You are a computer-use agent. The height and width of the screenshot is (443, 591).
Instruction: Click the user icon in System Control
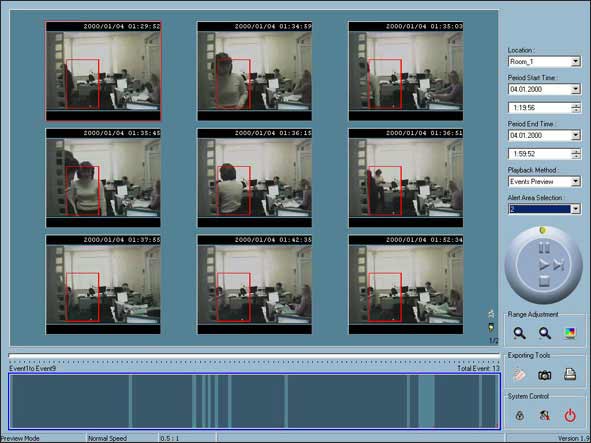click(x=544, y=415)
